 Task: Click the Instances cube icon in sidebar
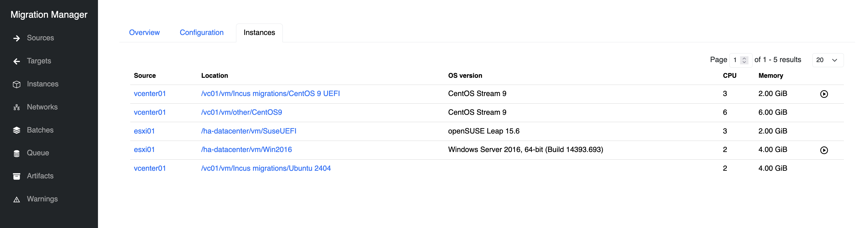tap(16, 84)
